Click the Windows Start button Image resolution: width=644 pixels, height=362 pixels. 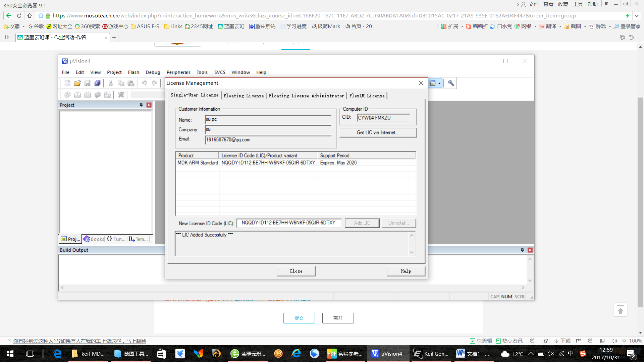point(10,354)
